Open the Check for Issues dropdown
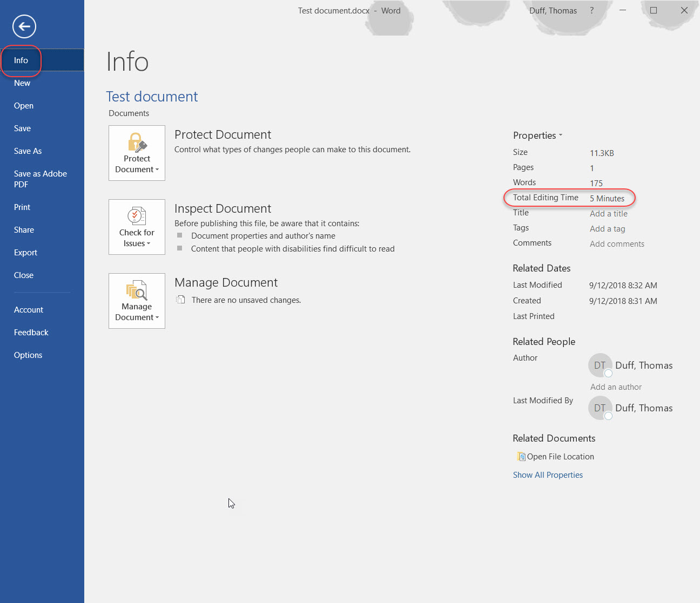Viewport: 700px width, 603px height. click(137, 227)
